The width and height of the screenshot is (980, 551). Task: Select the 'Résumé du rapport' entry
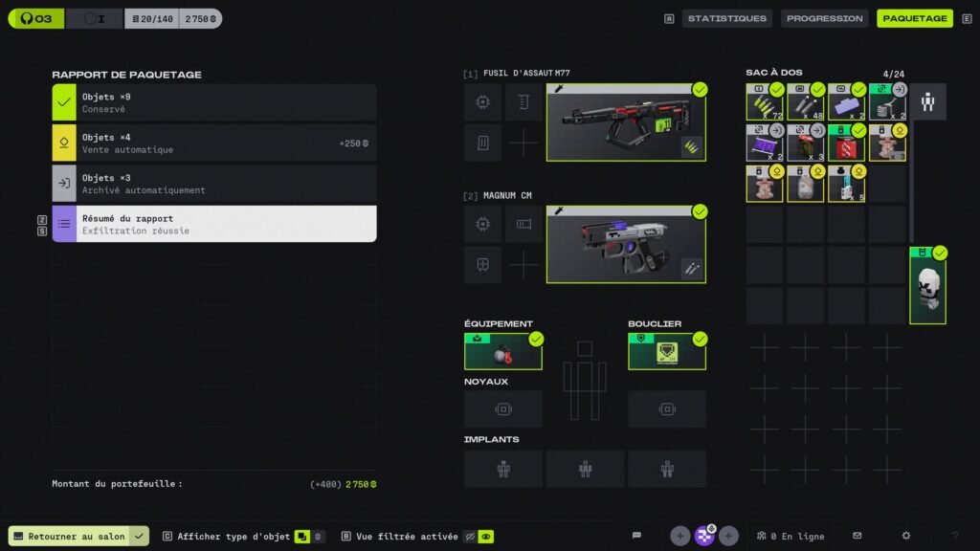pos(213,224)
